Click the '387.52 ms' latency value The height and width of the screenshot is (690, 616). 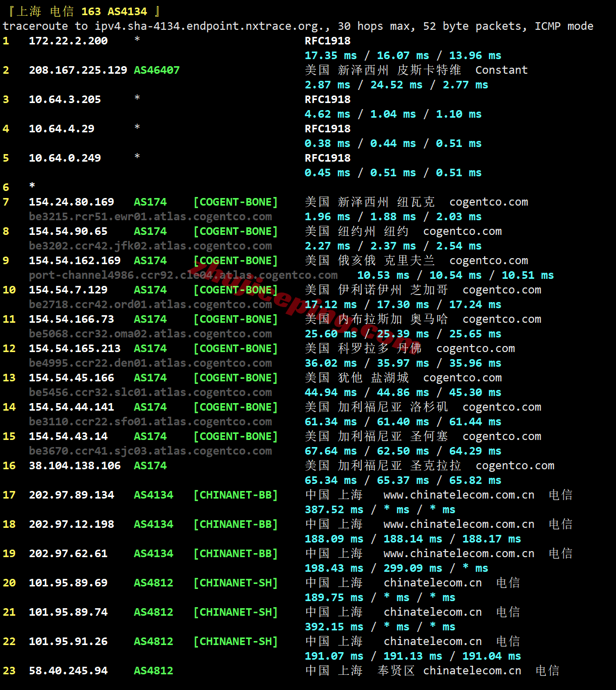pos(334,510)
